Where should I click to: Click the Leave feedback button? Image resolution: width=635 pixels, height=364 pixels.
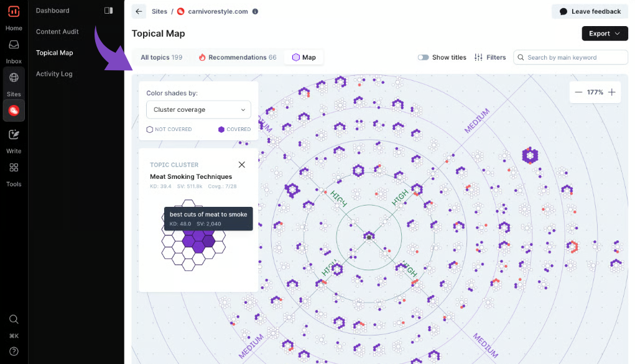590,11
